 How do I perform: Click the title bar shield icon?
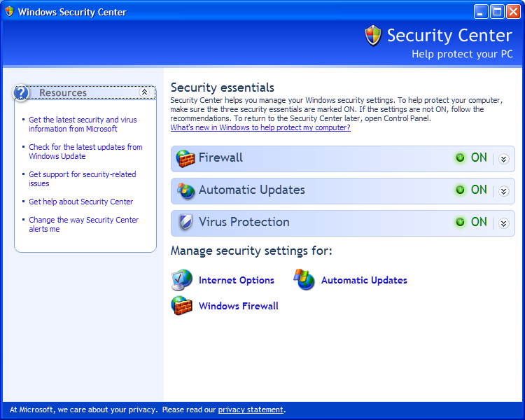9,12
